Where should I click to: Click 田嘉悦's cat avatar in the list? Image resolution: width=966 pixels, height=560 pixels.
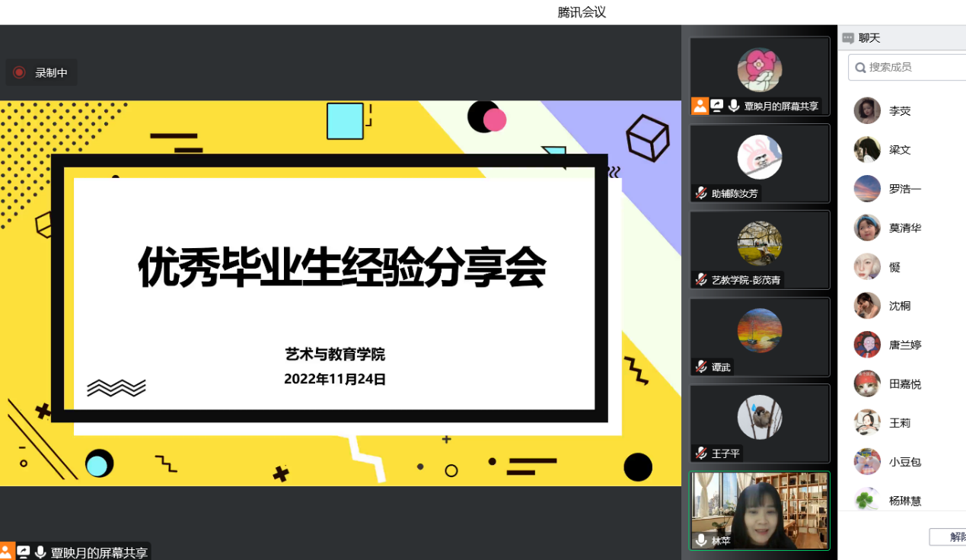tap(867, 383)
